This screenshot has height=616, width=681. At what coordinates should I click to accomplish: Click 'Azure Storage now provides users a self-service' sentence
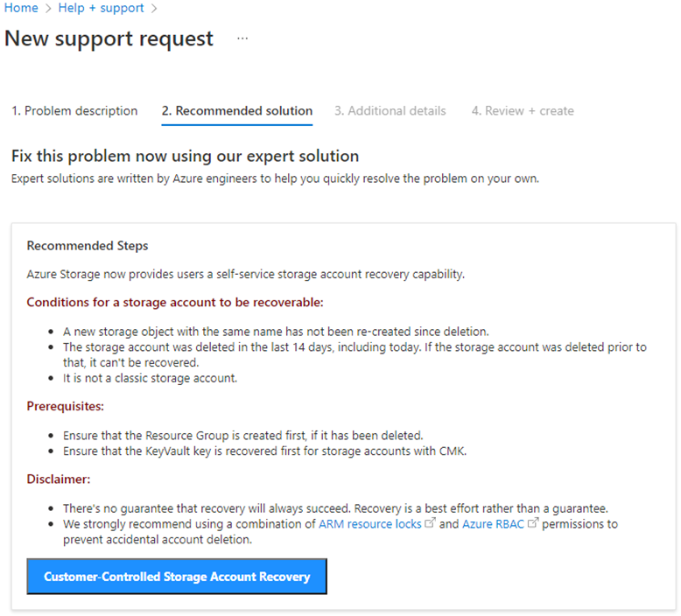245,275
